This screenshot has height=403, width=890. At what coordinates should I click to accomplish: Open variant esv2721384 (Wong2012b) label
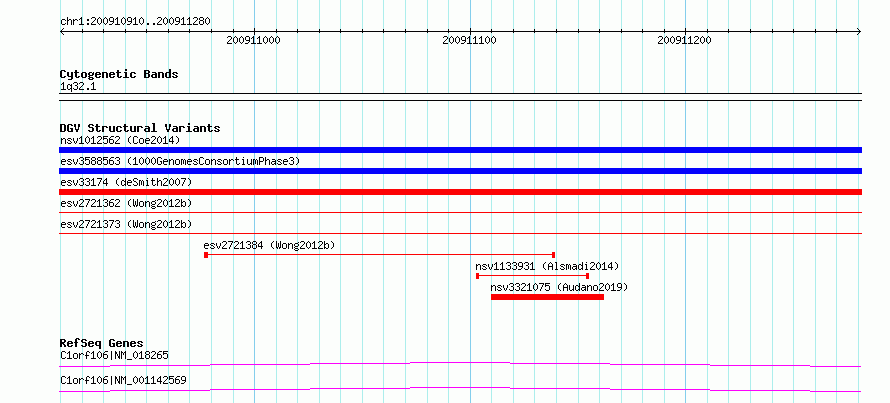point(269,245)
